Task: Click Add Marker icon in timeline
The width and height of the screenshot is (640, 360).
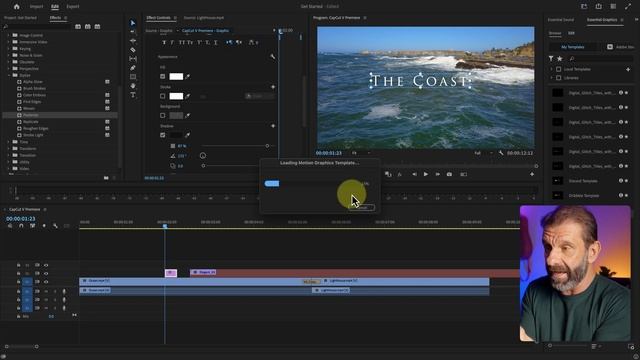Action: click(44, 226)
